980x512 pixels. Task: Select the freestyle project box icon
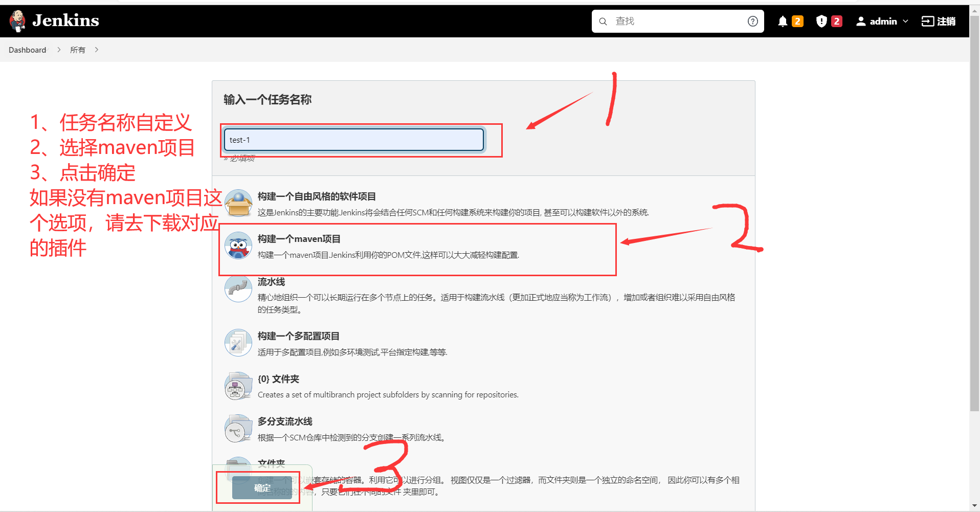[x=238, y=203]
